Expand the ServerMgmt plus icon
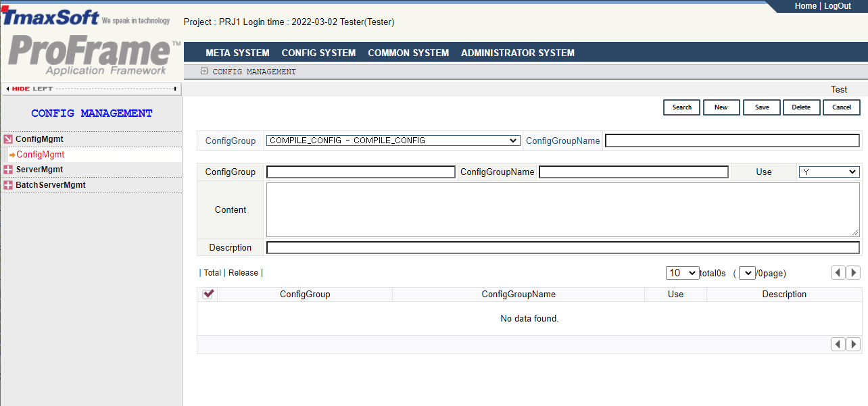The width and height of the screenshot is (868, 406). 8,170
